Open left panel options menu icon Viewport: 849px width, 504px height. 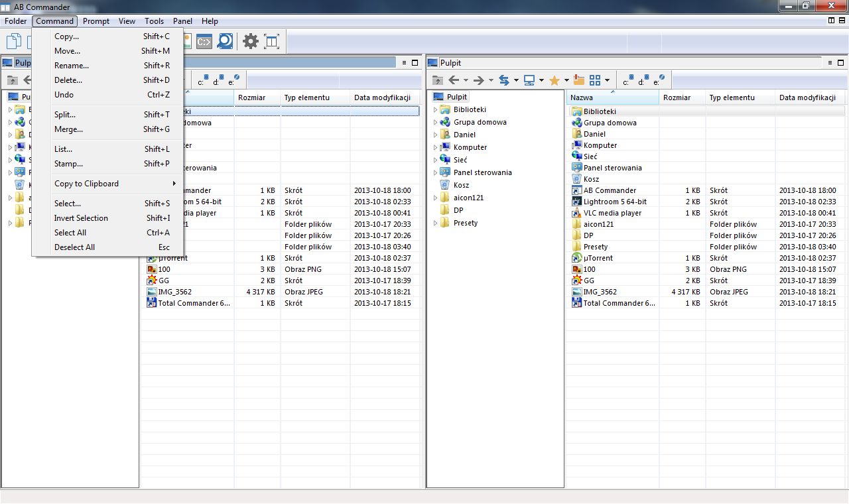tap(404, 62)
